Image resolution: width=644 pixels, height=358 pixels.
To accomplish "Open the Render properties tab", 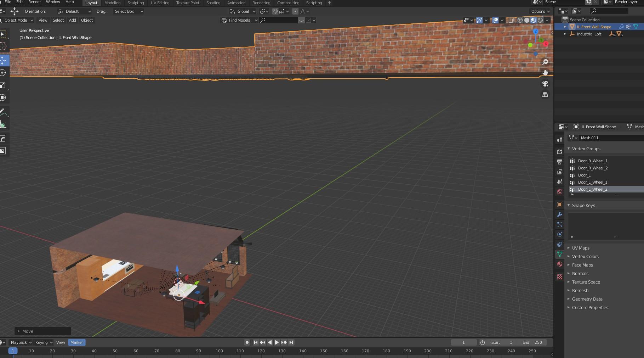I will tap(560, 152).
